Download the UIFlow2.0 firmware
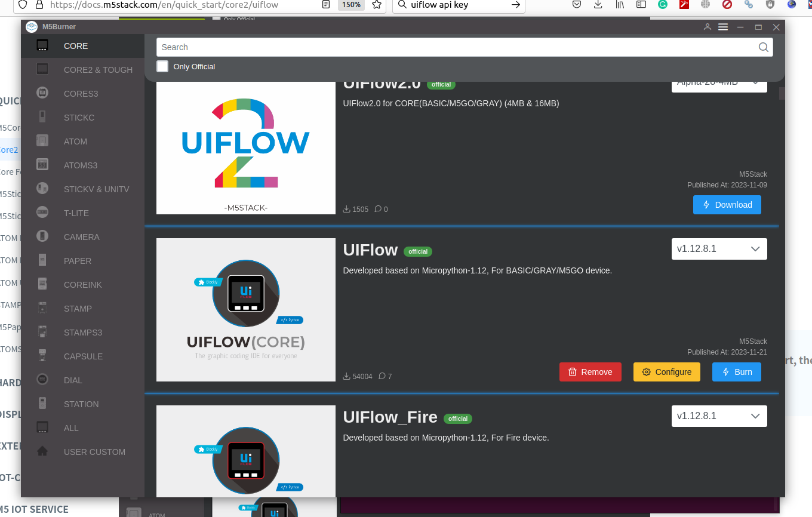Screen dimensions: 812x517 [727, 205]
